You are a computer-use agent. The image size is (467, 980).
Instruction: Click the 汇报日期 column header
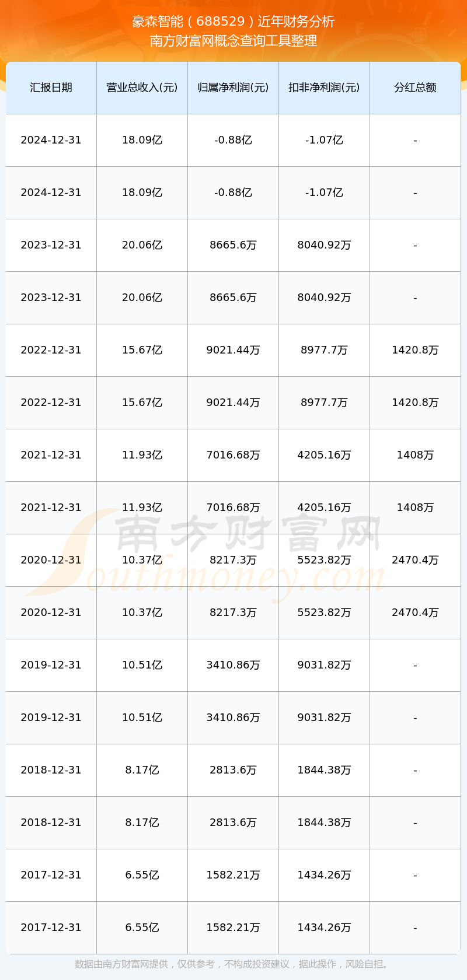tap(51, 87)
